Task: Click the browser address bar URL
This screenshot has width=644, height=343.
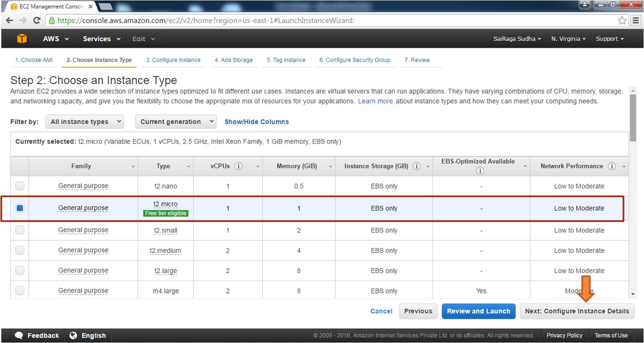Action: tap(206, 21)
